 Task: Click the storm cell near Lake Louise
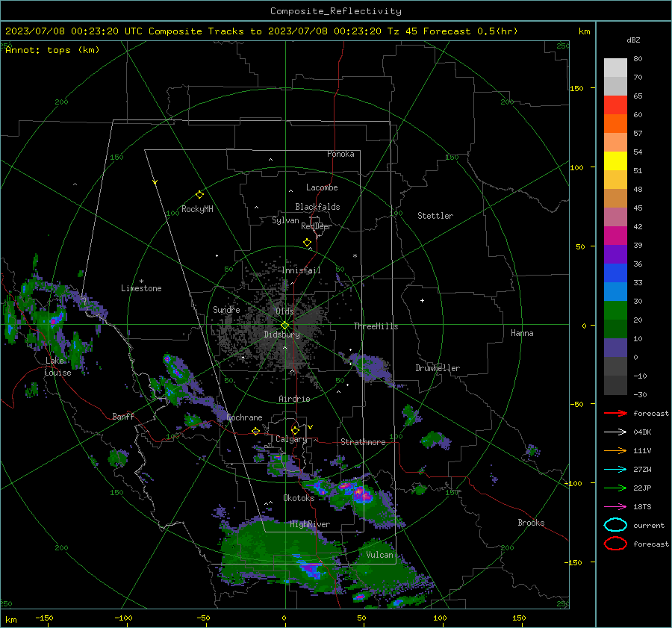coord(55,320)
